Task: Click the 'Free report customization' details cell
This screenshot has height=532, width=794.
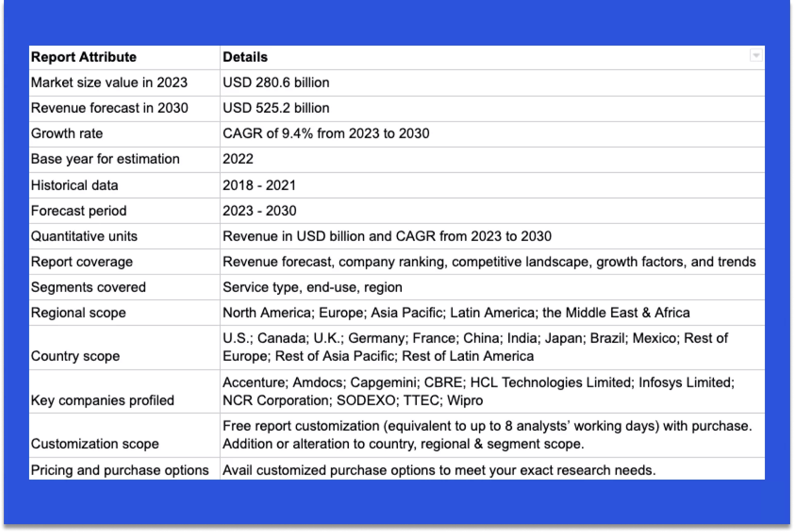Action: coord(492,435)
